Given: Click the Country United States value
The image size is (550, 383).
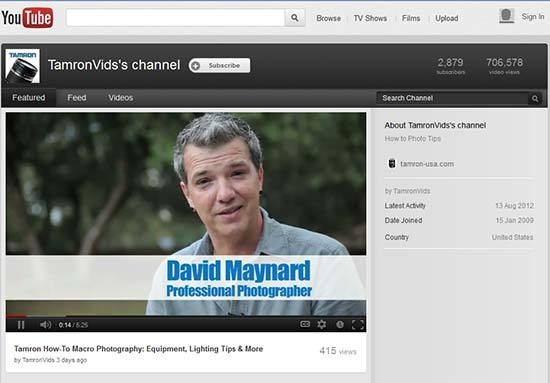Looking at the screenshot, I should (x=512, y=237).
